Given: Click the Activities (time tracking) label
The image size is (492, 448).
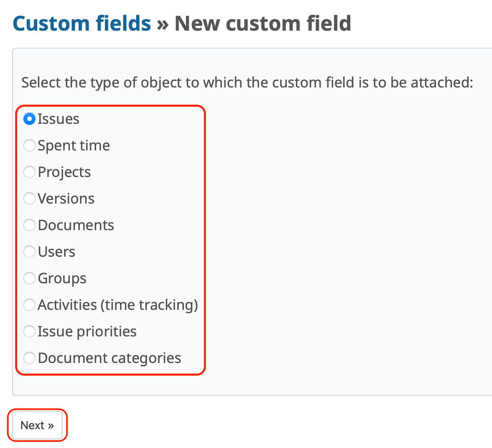Looking at the screenshot, I should (x=118, y=305).
